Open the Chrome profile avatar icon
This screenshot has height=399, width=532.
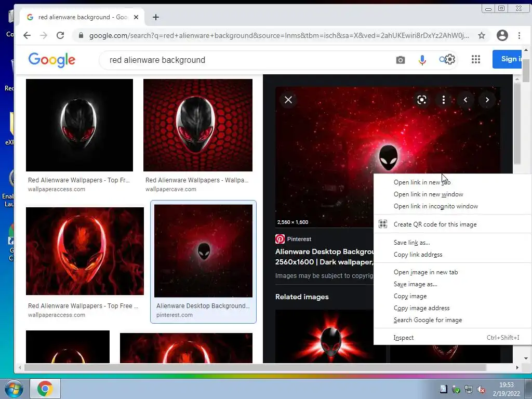click(x=502, y=35)
